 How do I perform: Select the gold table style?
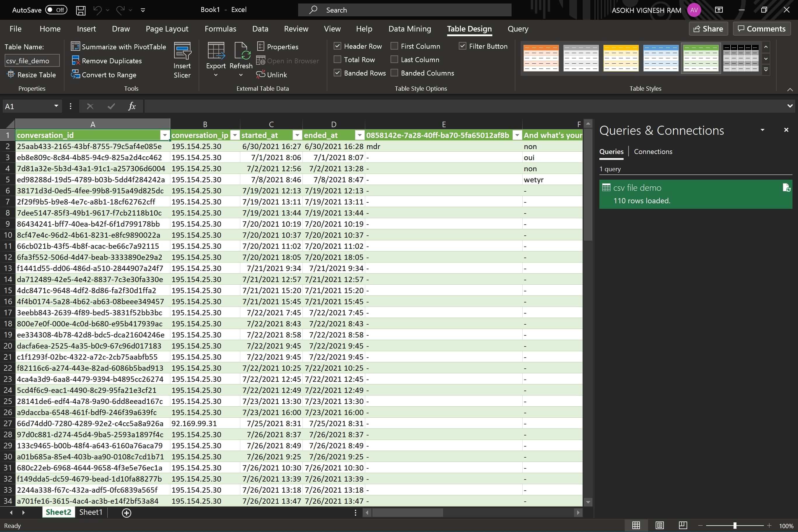coord(621,58)
